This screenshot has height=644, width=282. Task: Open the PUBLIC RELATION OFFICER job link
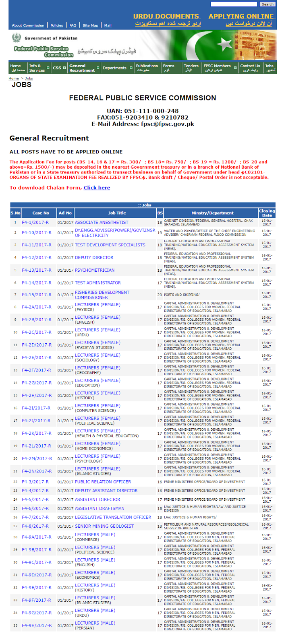103,482
